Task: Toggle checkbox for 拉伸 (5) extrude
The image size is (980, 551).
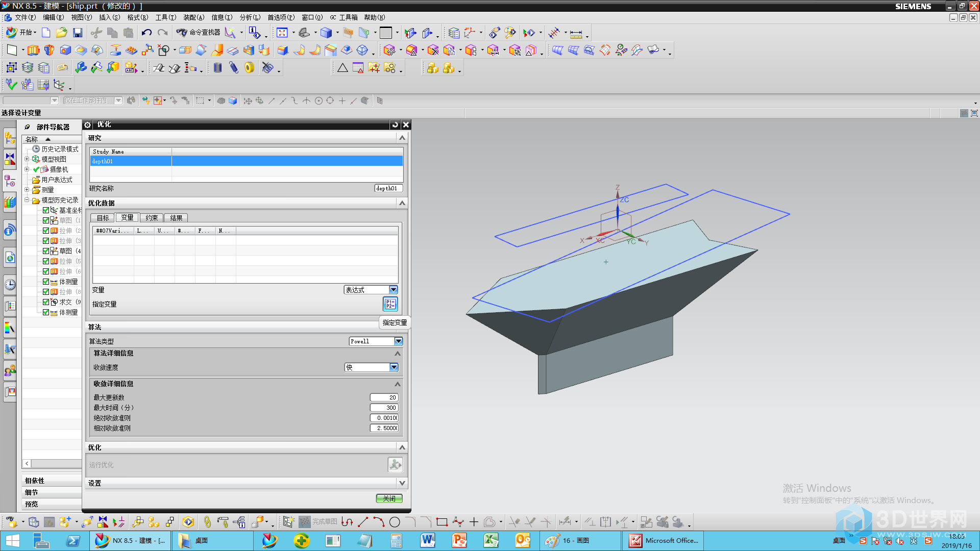Action: (46, 261)
